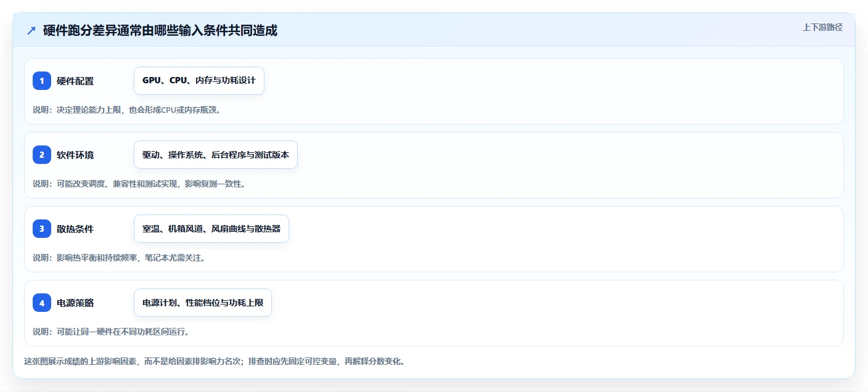The width and height of the screenshot is (868, 392).
Task: Click the title 硬件跑分差异通常由哪些输入条件共同造成
Action: coord(160,30)
